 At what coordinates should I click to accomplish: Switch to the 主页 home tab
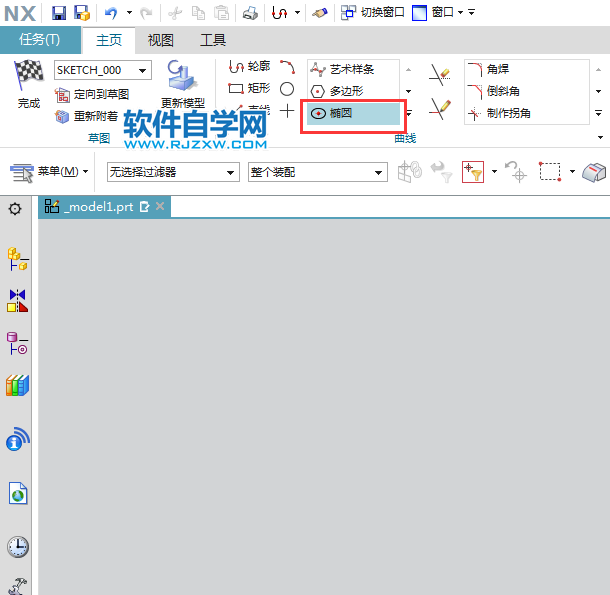coord(109,40)
